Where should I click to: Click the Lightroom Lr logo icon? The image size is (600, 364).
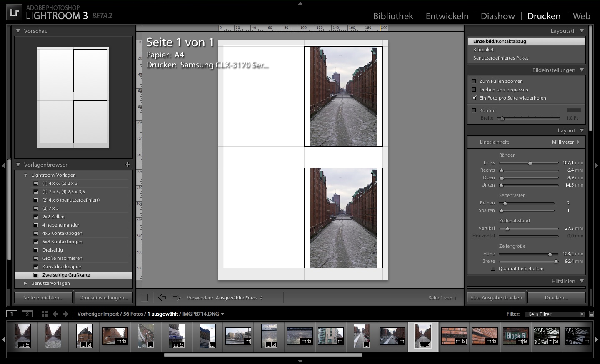pyautogui.click(x=14, y=12)
